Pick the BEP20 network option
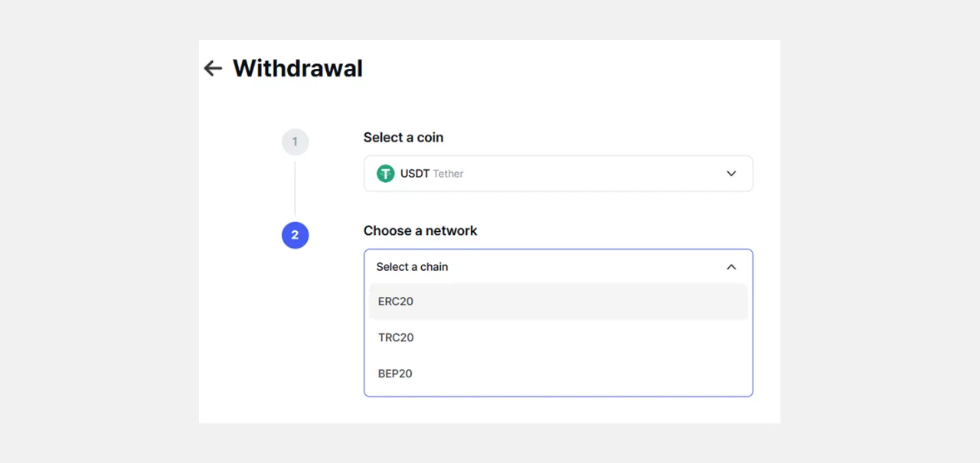 click(x=395, y=373)
